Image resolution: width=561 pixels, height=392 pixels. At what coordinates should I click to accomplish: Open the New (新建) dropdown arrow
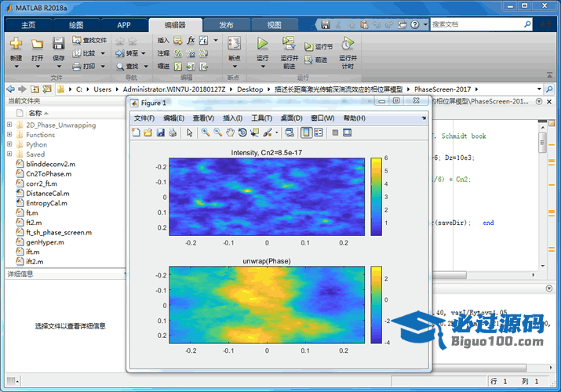(x=16, y=66)
